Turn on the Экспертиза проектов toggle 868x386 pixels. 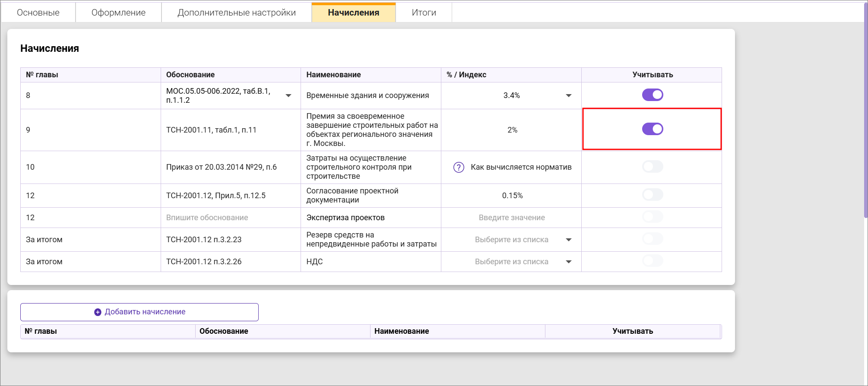point(653,217)
